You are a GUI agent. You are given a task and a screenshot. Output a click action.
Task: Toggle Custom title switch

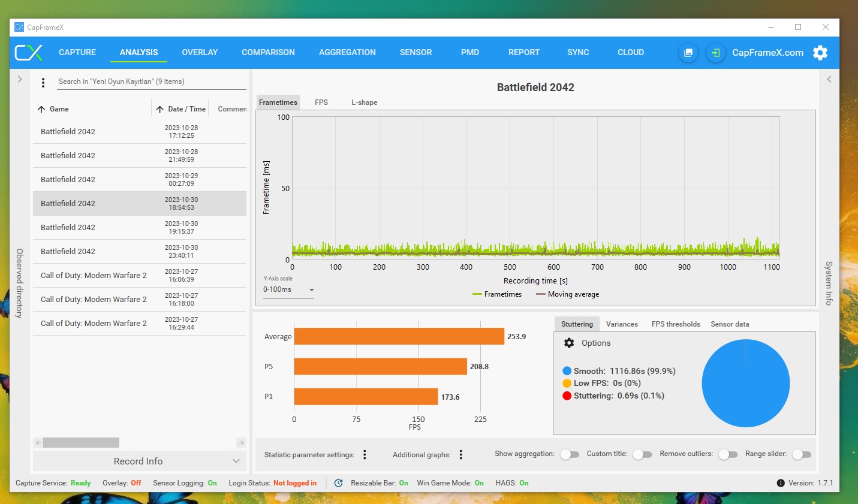tap(642, 454)
